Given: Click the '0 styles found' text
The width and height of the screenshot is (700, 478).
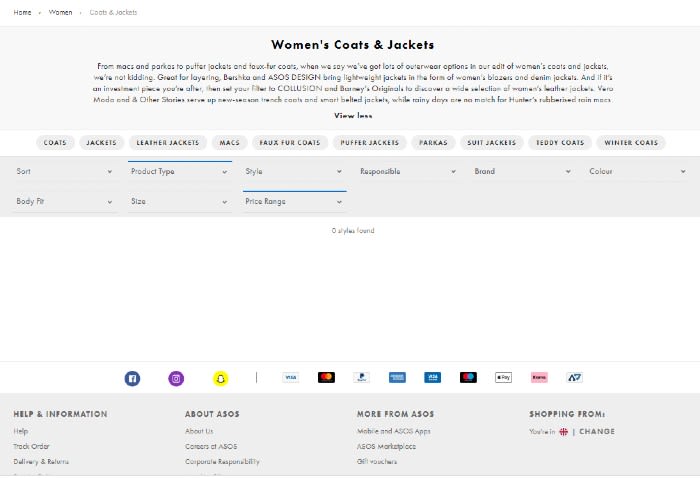Looking at the screenshot, I should point(353,231).
